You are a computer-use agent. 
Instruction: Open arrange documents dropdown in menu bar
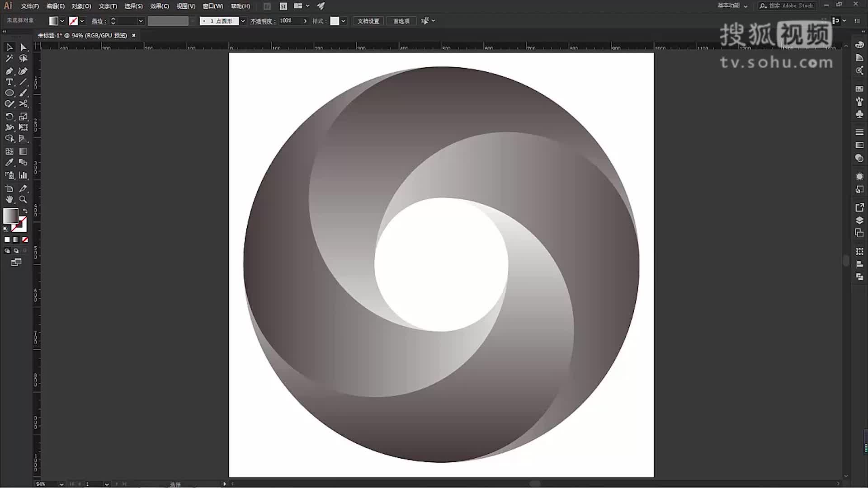coord(302,6)
